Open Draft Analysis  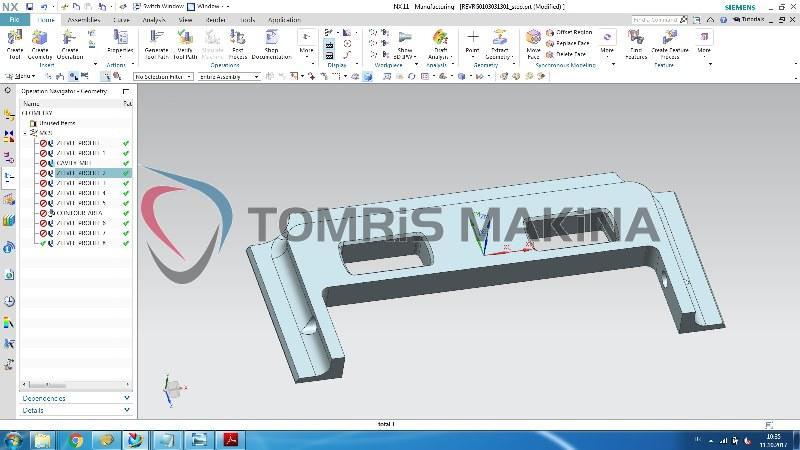tap(440, 44)
